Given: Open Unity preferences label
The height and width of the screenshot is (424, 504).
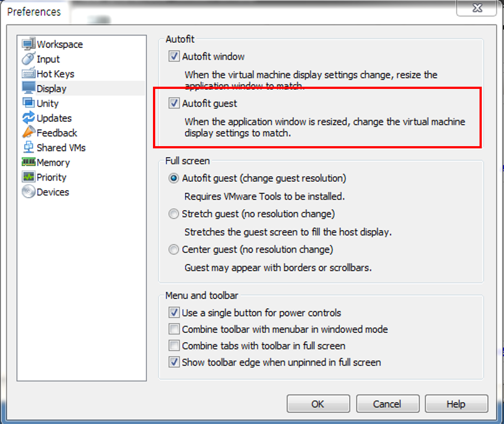Looking at the screenshot, I should 48,103.
